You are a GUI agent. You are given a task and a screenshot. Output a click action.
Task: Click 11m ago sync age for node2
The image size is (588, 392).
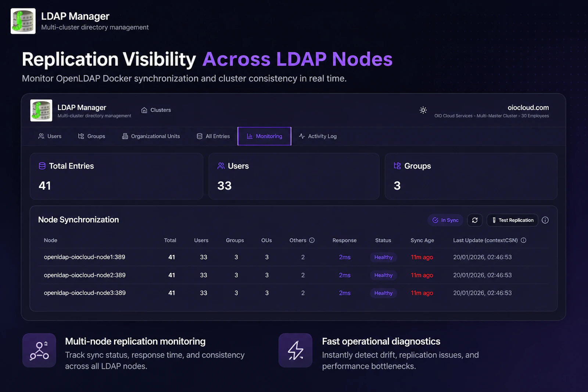(422, 275)
